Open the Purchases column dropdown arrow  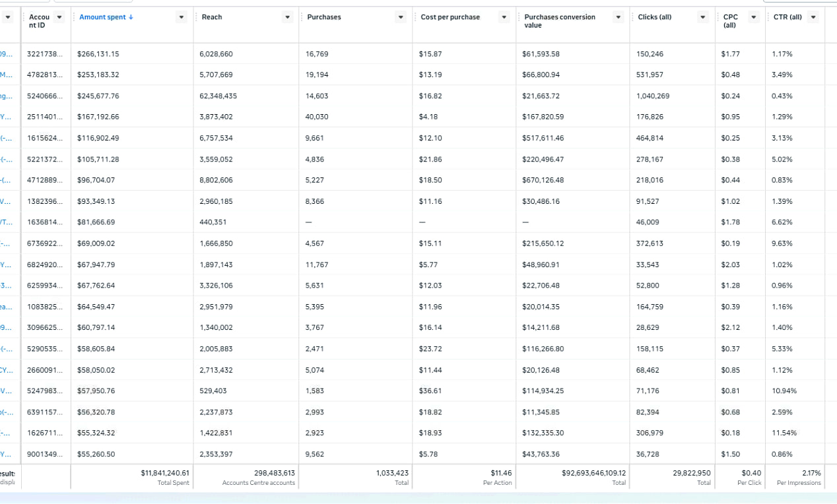pos(401,17)
